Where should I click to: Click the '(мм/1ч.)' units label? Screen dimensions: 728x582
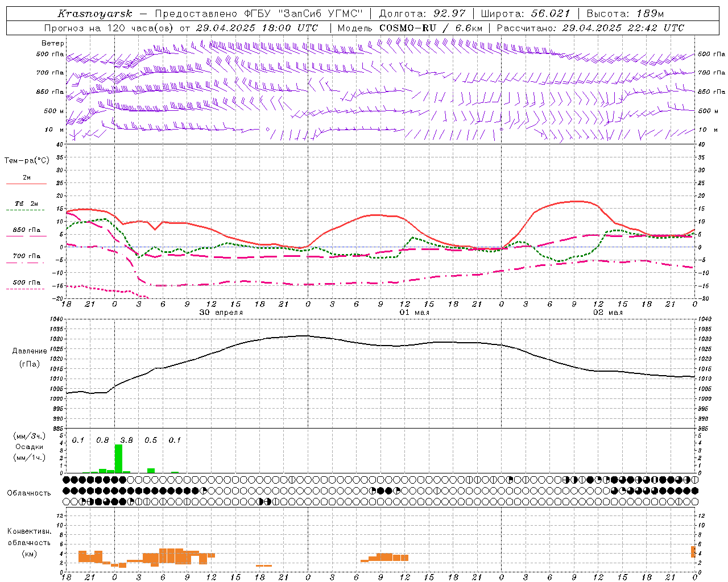(30, 458)
